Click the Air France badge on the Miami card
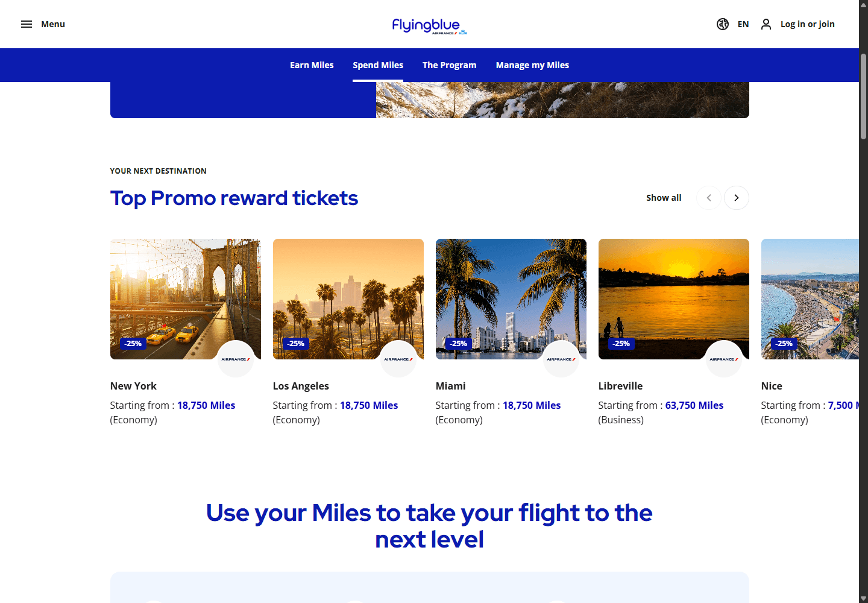Image resolution: width=868 pixels, height=603 pixels. pyautogui.click(x=561, y=358)
